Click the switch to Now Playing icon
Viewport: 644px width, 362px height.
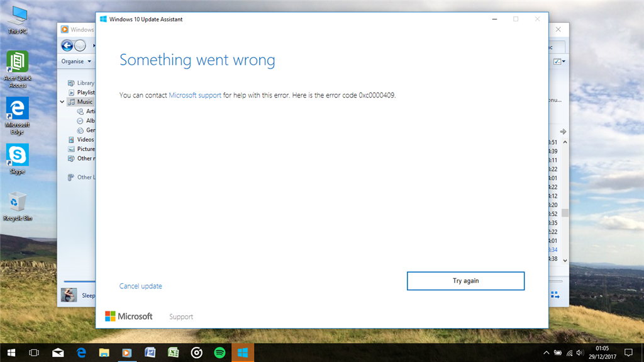(x=555, y=295)
